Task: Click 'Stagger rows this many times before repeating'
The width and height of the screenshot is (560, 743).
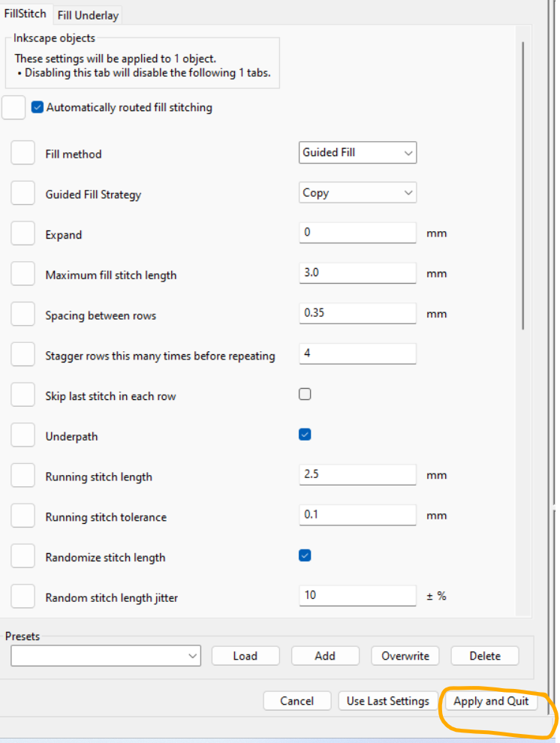Action: coord(160,356)
